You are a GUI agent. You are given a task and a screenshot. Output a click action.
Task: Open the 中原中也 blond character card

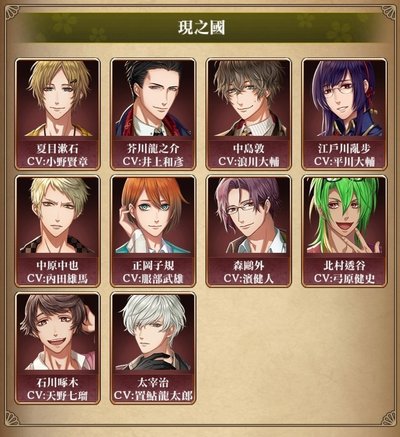pyautogui.click(x=58, y=231)
